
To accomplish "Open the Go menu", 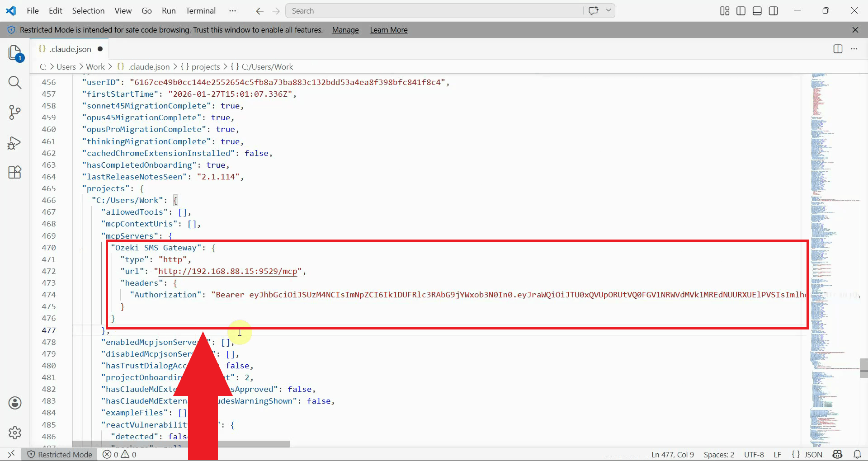I will (146, 11).
